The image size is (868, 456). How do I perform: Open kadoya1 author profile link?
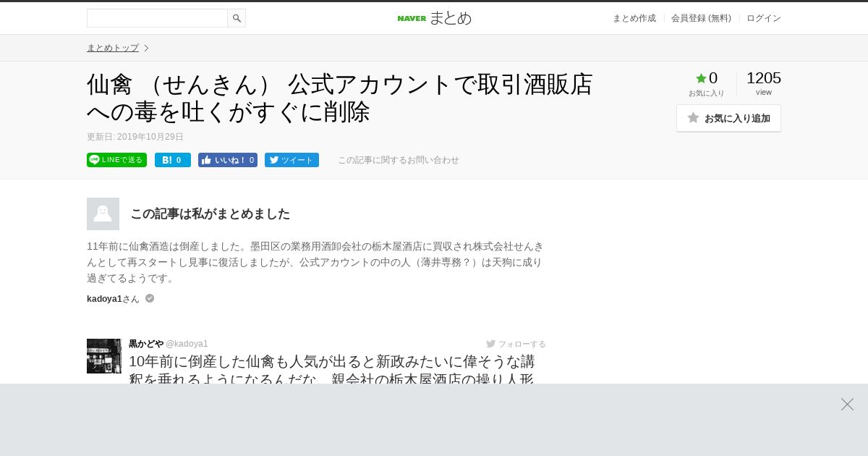point(104,299)
